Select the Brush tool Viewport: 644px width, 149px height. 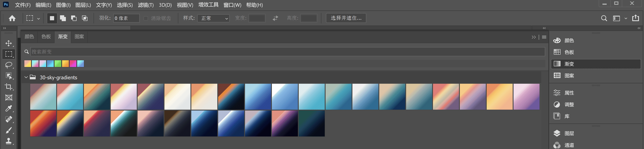coord(9,130)
